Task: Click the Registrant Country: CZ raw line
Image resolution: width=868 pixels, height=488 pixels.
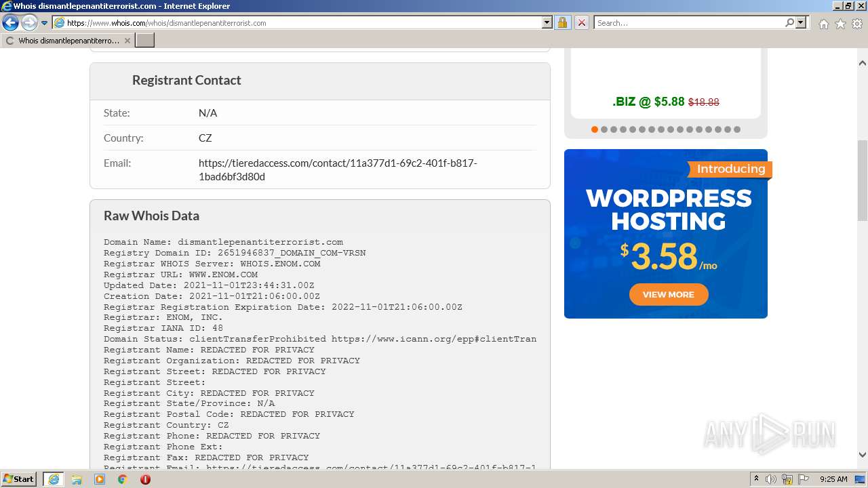Action: (x=166, y=425)
